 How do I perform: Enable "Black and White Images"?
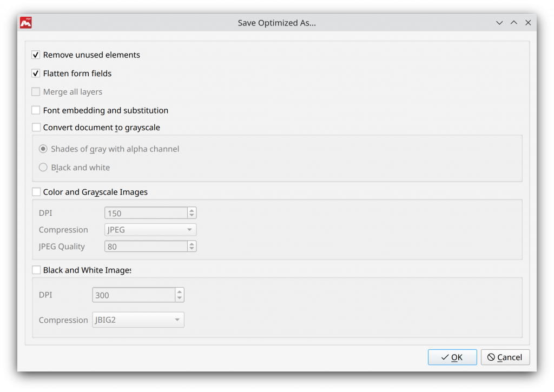tap(36, 270)
